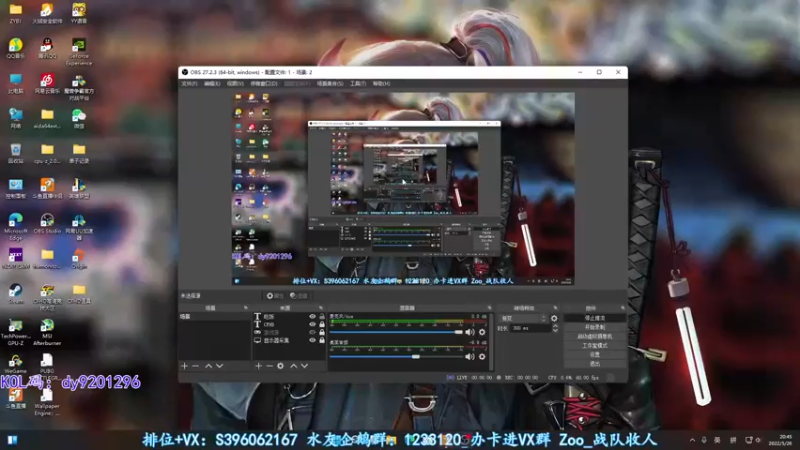This screenshot has width=800, height=450.
Task: Increase transition duration with the up arrow
Action: (555, 326)
